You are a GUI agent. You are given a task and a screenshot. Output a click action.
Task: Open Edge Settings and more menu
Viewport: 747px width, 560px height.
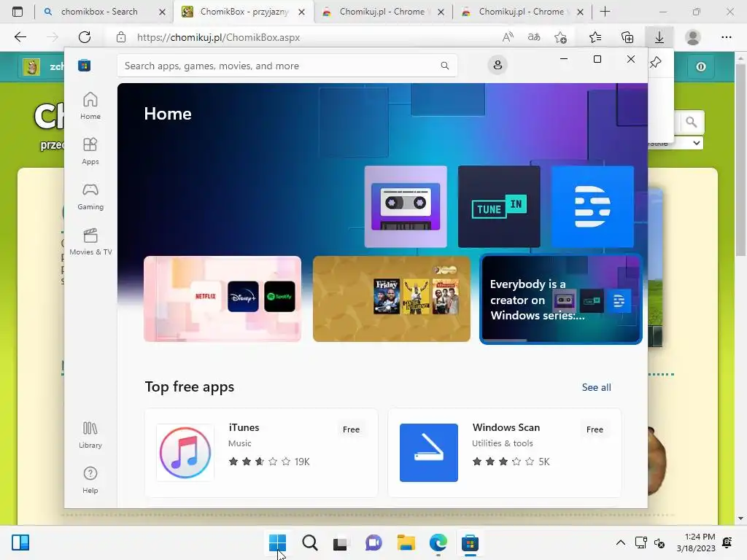pos(726,37)
